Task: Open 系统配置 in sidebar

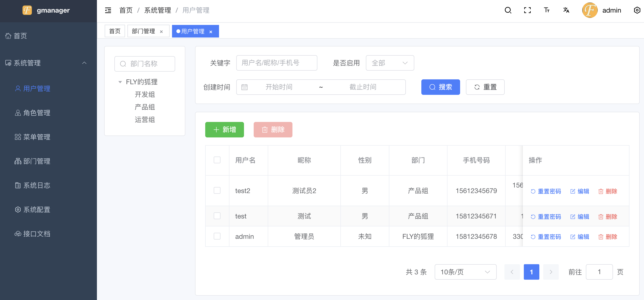Action: [48, 210]
